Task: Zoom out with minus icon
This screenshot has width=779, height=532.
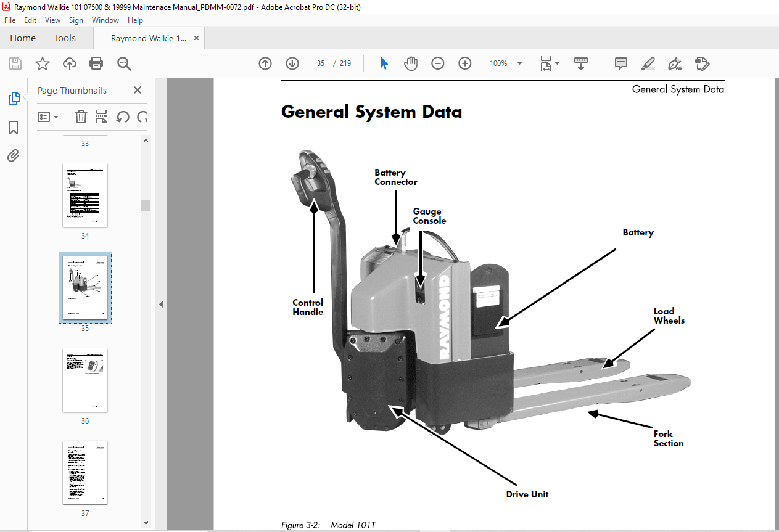Action: (438, 63)
